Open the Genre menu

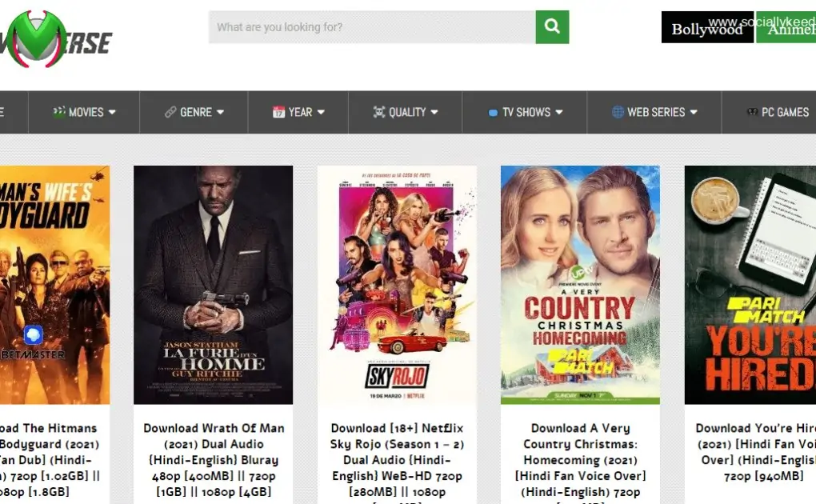point(194,112)
